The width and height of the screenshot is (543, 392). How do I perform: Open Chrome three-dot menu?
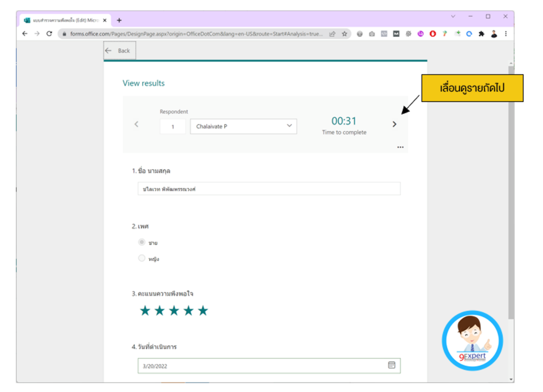506,34
